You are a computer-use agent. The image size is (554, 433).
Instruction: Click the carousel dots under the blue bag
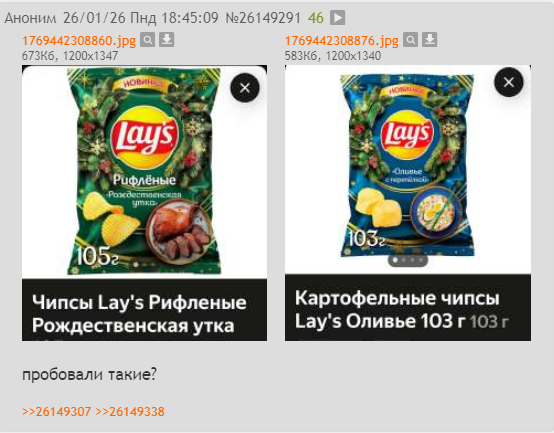408,260
